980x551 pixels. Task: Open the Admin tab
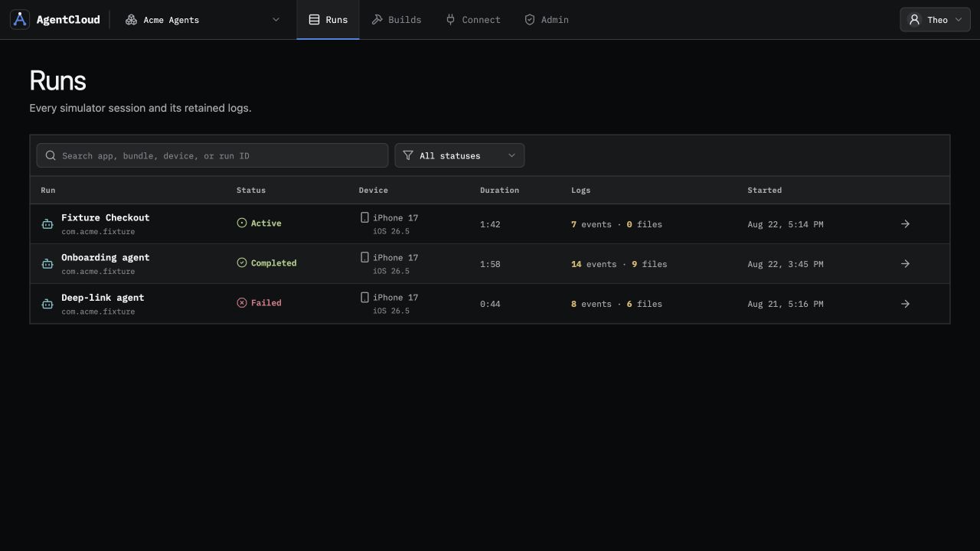[x=547, y=20]
